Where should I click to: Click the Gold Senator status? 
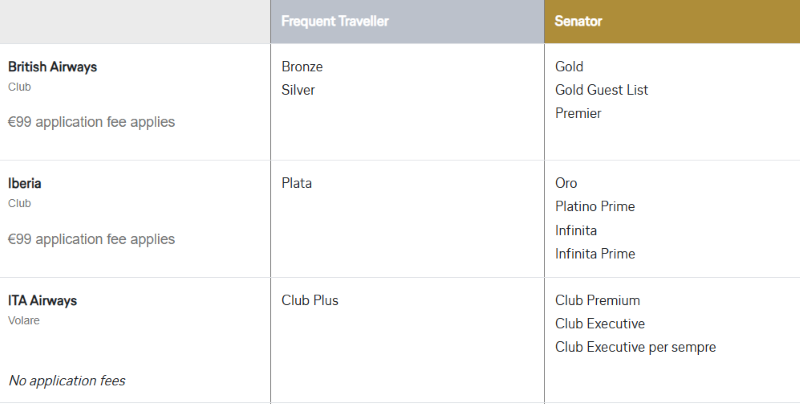(x=569, y=67)
